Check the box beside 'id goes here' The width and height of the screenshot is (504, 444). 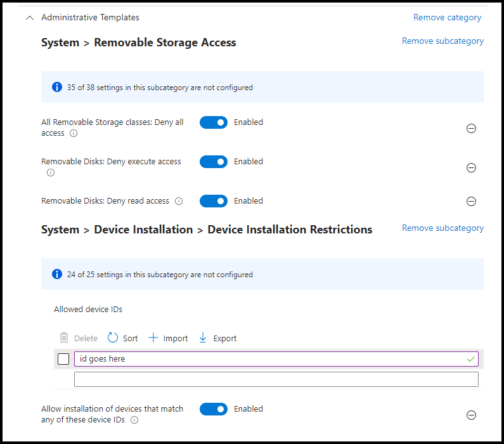(63, 359)
